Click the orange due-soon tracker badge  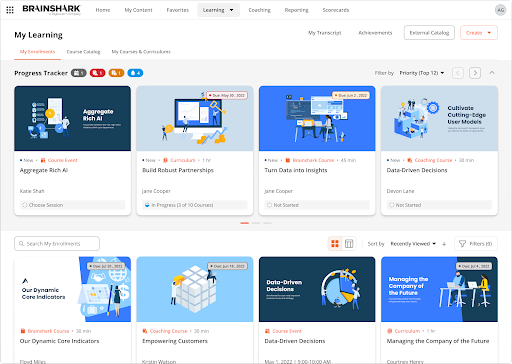pos(116,73)
